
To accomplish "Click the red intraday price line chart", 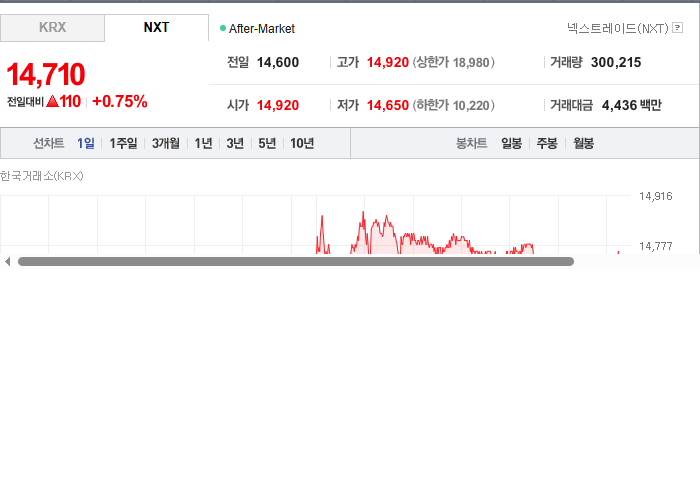I will [x=424, y=234].
